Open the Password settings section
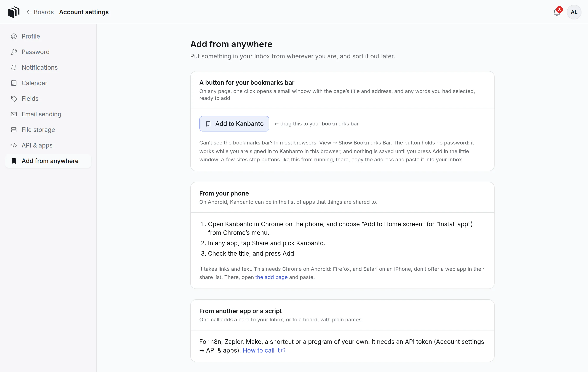Viewport: 588px width, 372px height. click(48, 52)
